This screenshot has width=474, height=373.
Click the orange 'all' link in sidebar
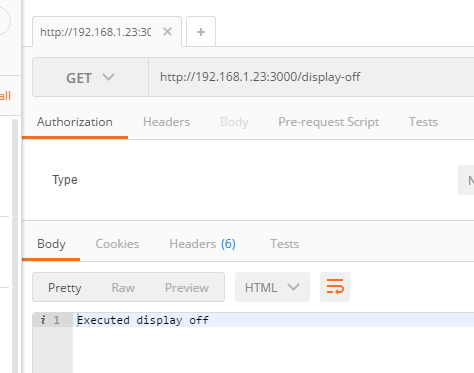pyautogui.click(x=5, y=96)
